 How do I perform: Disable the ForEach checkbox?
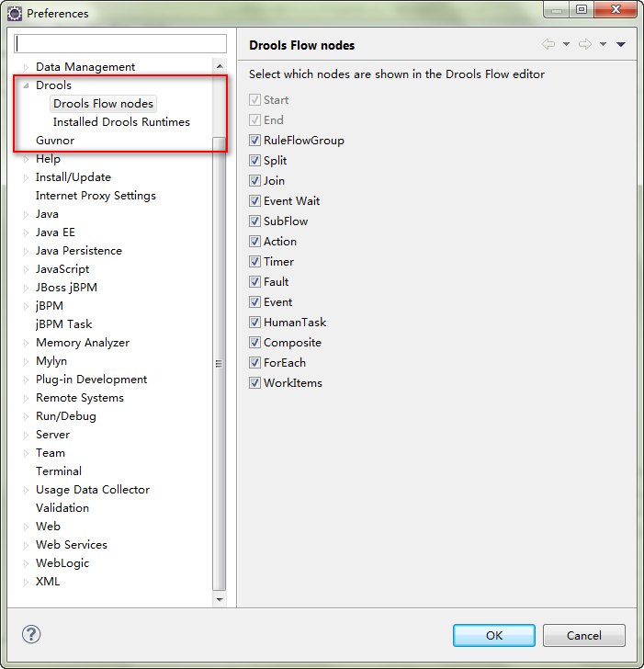[254, 363]
